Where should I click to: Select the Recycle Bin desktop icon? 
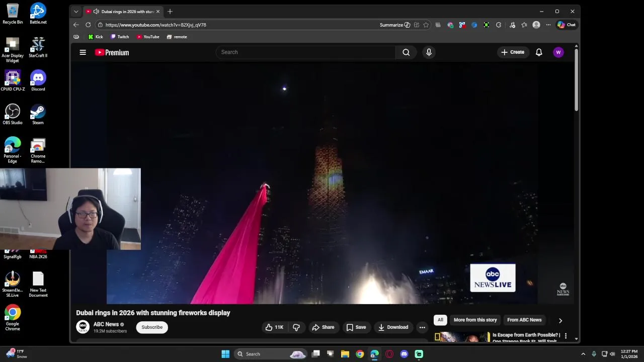coord(13,14)
